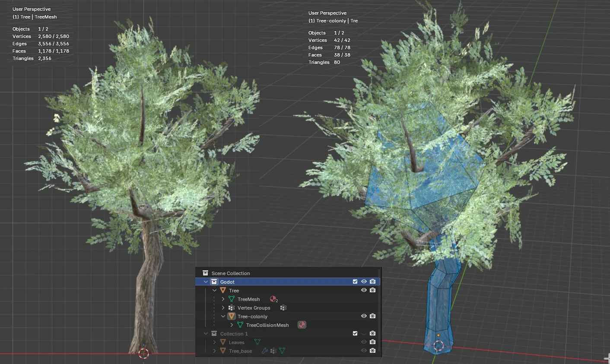Screen dimensions: 610x364
Task: Toggle render camera icon for Leaves
Action: click(372, 342)
